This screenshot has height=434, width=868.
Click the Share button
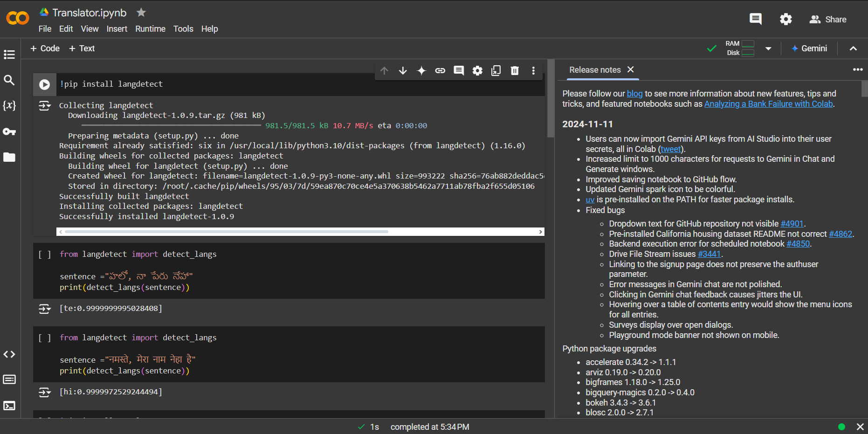(x=828, y=20)
